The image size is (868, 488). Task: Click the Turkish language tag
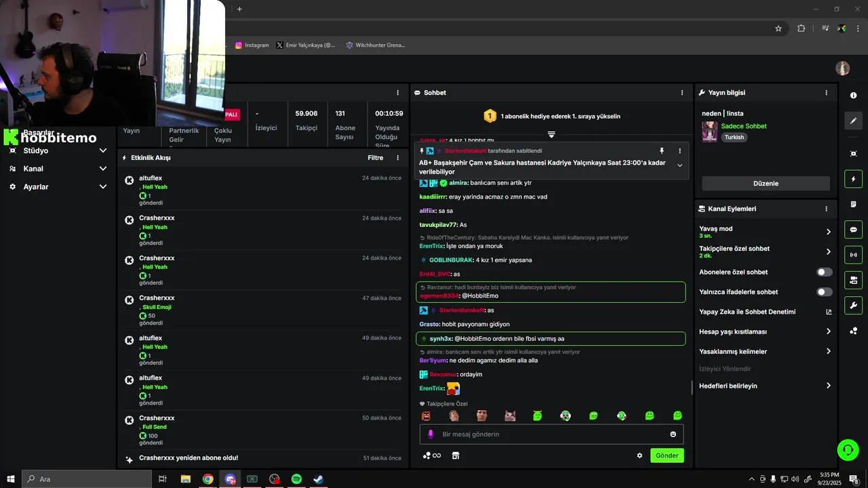click(x=734, y=137)
